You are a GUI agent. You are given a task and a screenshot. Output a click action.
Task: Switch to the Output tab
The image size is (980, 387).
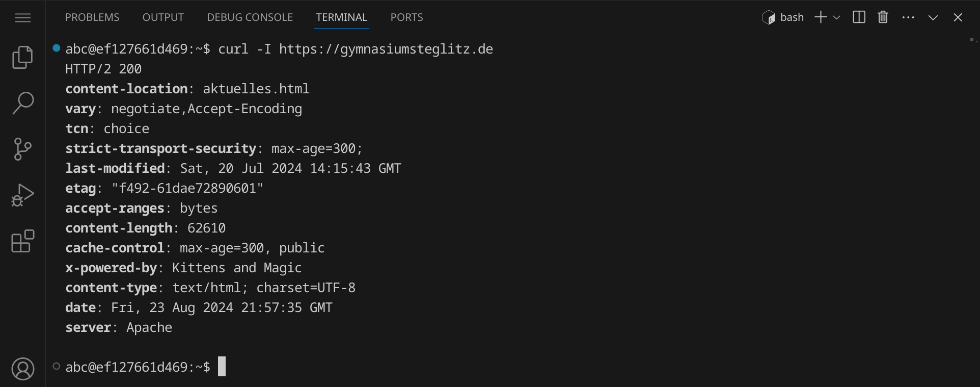163,17
